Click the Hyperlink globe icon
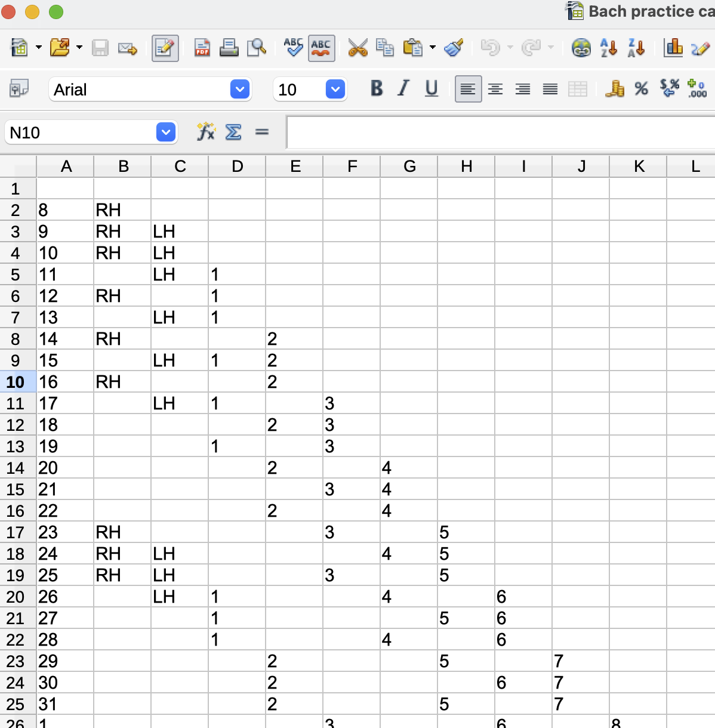The width and height of the screenshot is (715, 728). [581, 48]
